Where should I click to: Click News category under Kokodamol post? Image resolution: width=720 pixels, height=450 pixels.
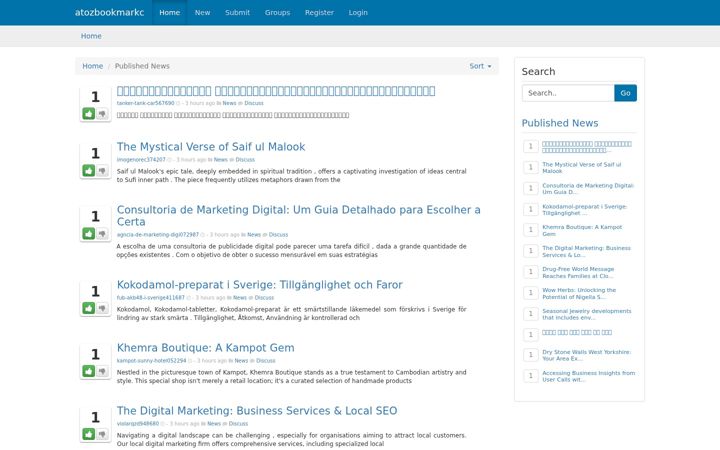click(x=240, y=298)
